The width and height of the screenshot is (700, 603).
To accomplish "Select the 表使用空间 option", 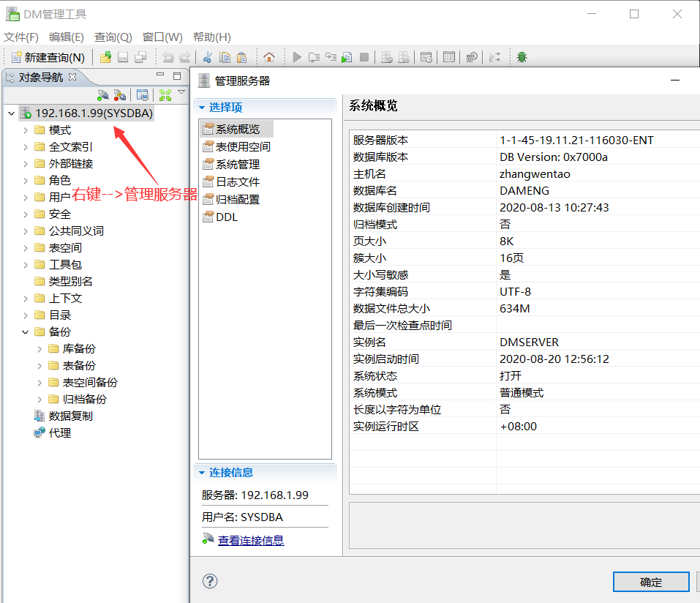I will tap(243, 147).
